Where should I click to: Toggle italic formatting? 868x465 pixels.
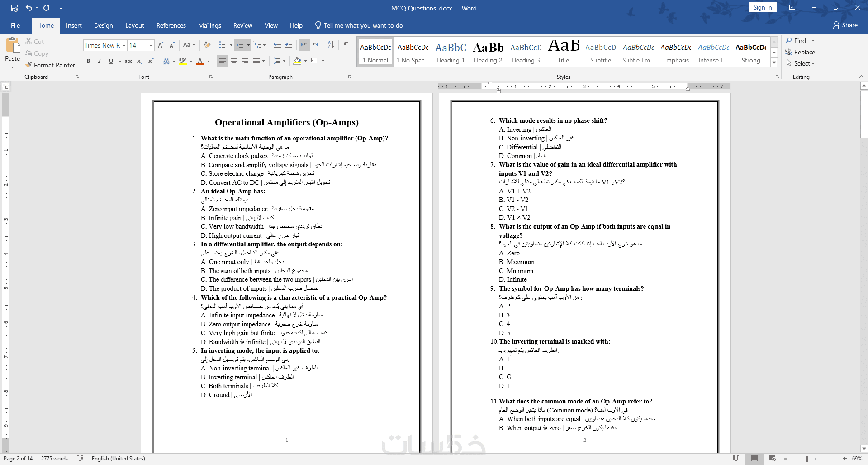pos(100,61)
